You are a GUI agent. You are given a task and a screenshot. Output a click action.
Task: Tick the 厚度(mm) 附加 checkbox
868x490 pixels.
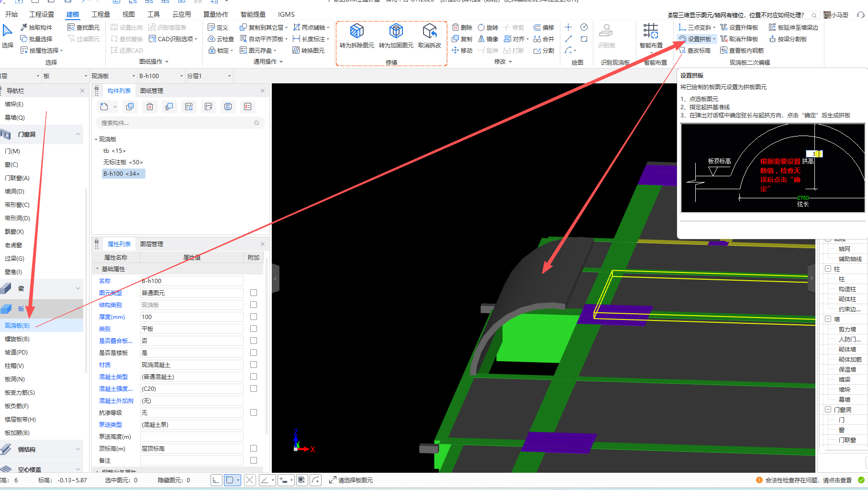(x=254, y=317)
